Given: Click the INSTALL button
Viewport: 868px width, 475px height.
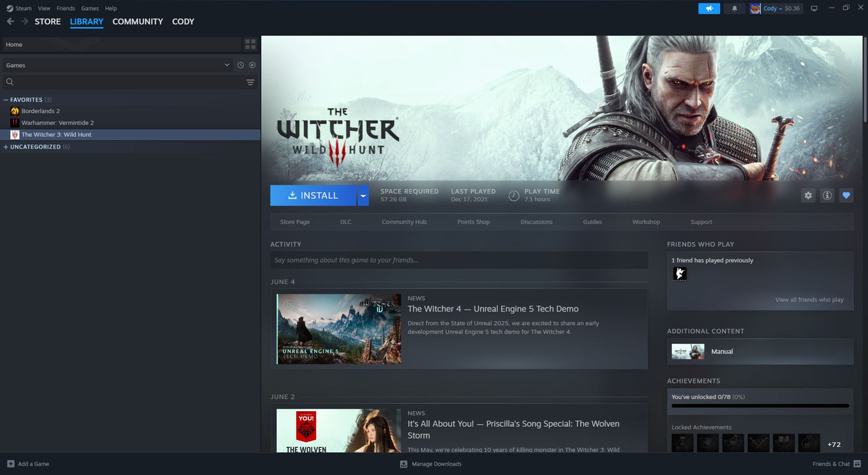Looking at the screenshot, I should pos(313,195).
